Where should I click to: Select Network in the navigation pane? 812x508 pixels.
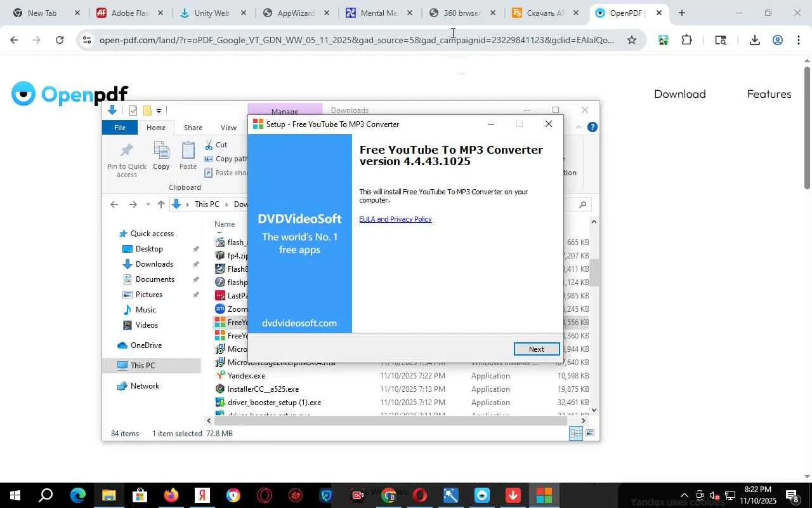pyautogui.click(x=145, y=386)
